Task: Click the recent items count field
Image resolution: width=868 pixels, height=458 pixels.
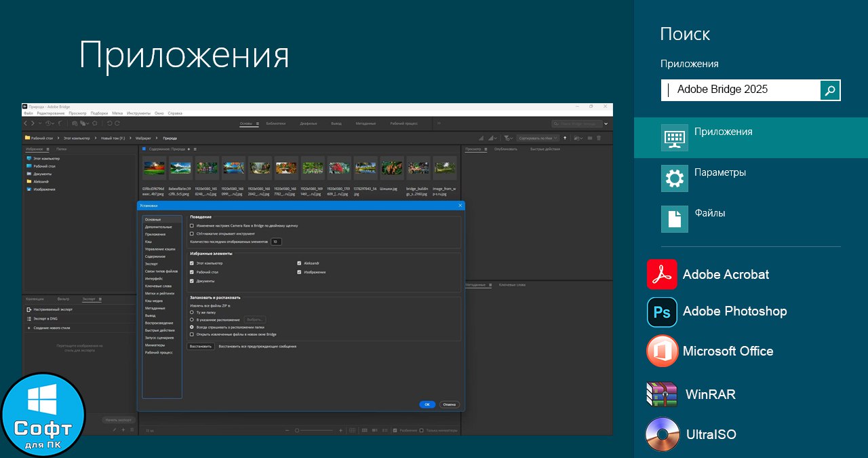Action: 276,242
